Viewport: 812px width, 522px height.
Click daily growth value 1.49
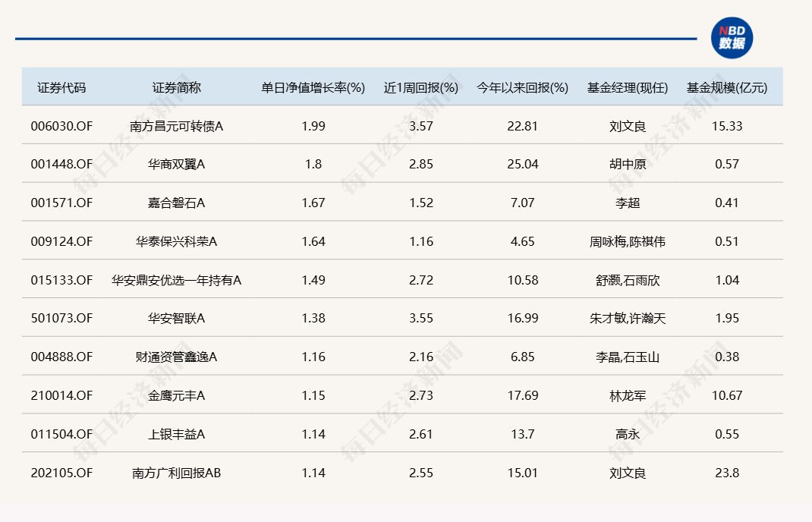pyautogui.click(x=313, y=280)
